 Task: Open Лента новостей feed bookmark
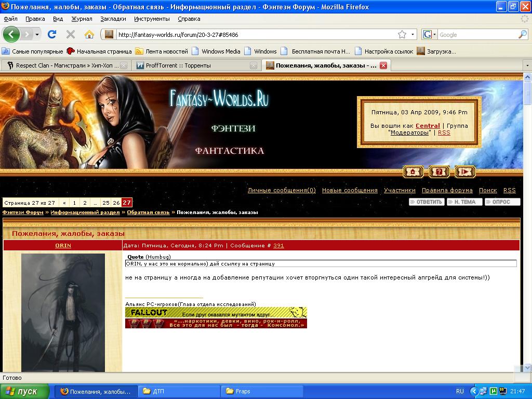pos(162,51)
